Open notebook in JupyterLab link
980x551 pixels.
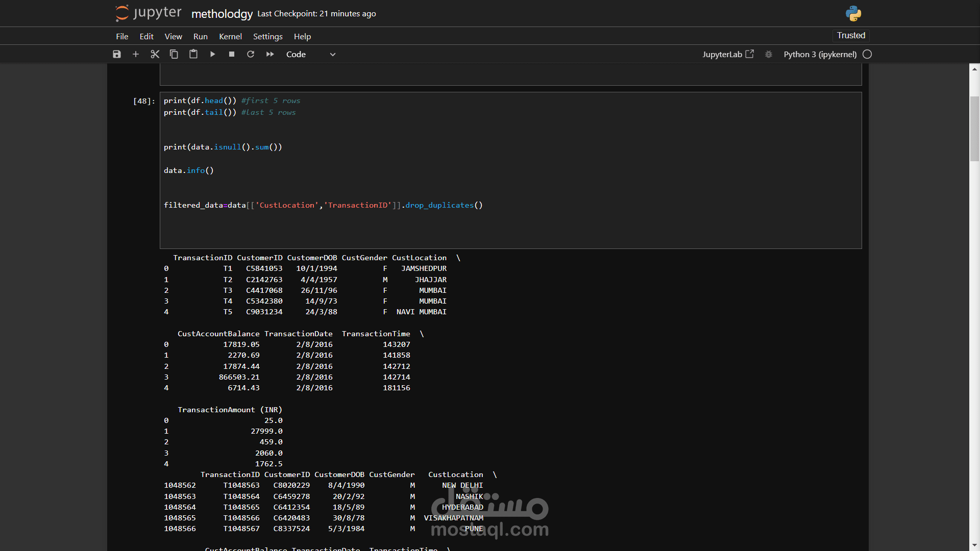tap(728, 54)
